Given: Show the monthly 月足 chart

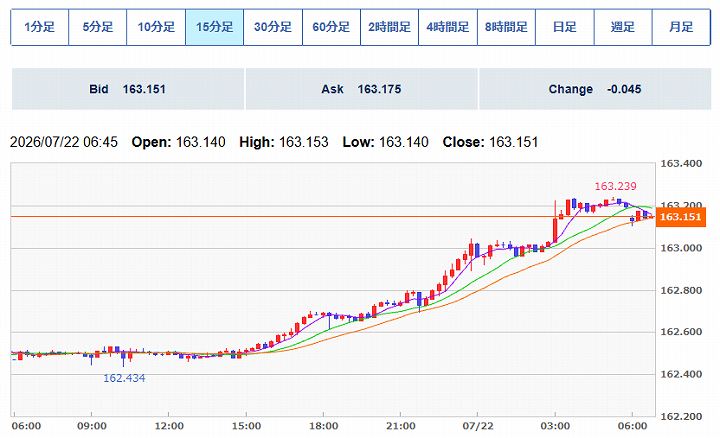Looking at the screenshot, I should 681,27.
